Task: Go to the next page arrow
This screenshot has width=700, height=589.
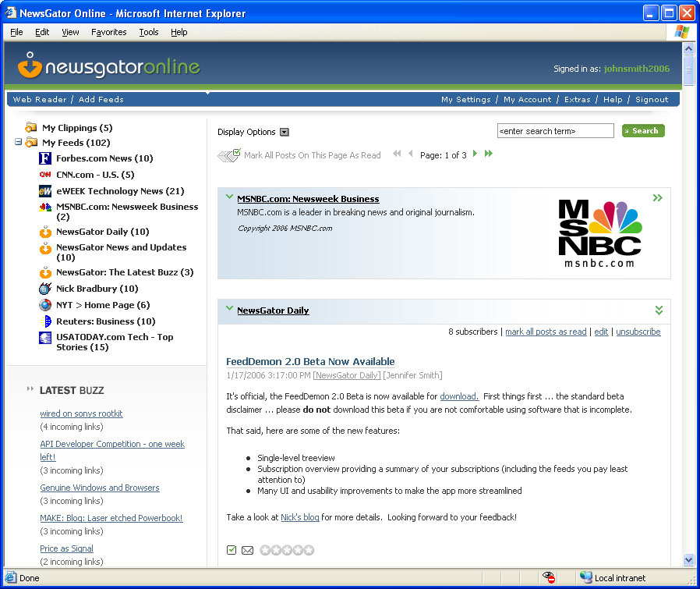Action: (475, 154)
